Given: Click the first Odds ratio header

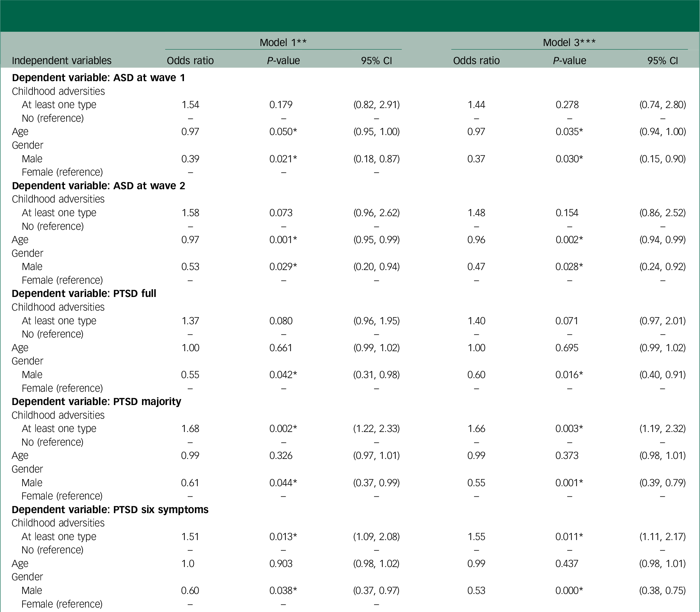Looking at the screenshot, I should pos(190,60).
